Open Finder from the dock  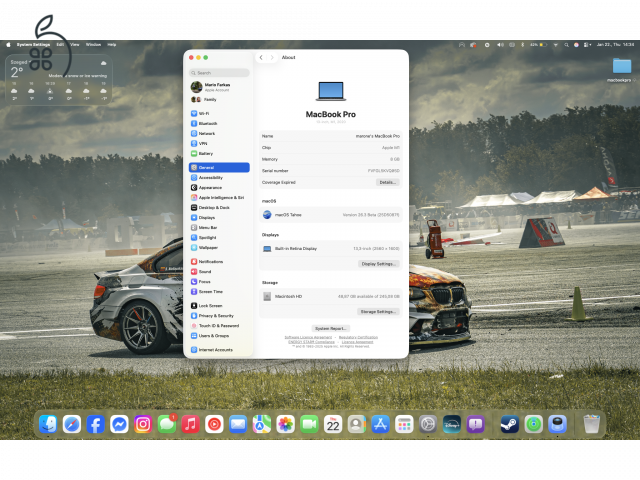[48, 424]
